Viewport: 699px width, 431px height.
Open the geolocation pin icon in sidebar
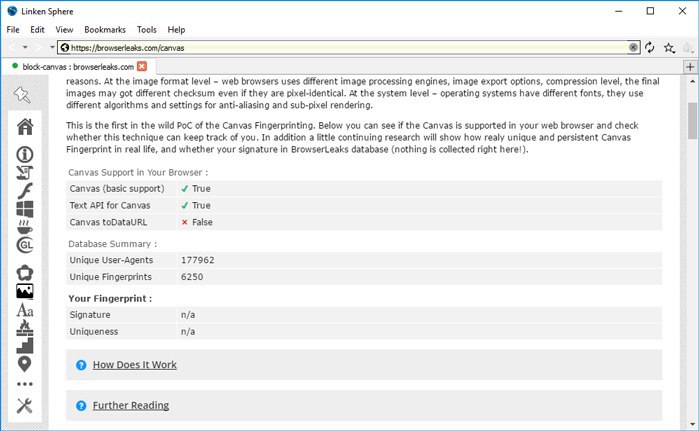click(25, 364)
